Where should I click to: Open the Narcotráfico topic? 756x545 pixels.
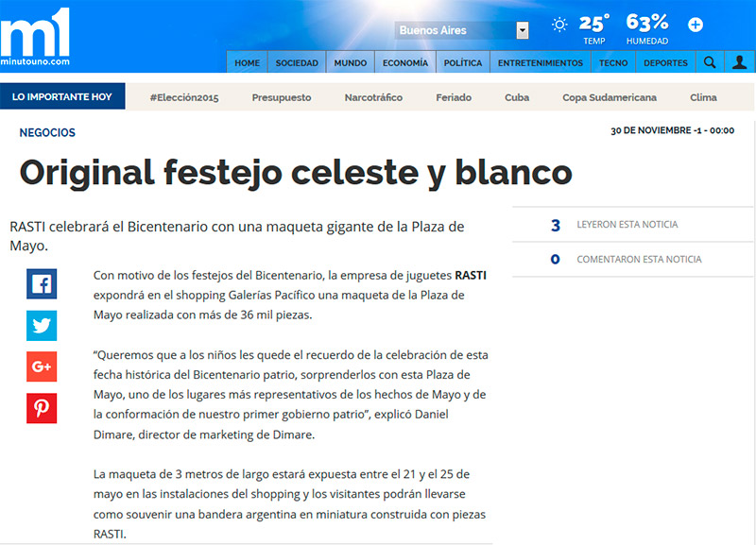point(373,98)
